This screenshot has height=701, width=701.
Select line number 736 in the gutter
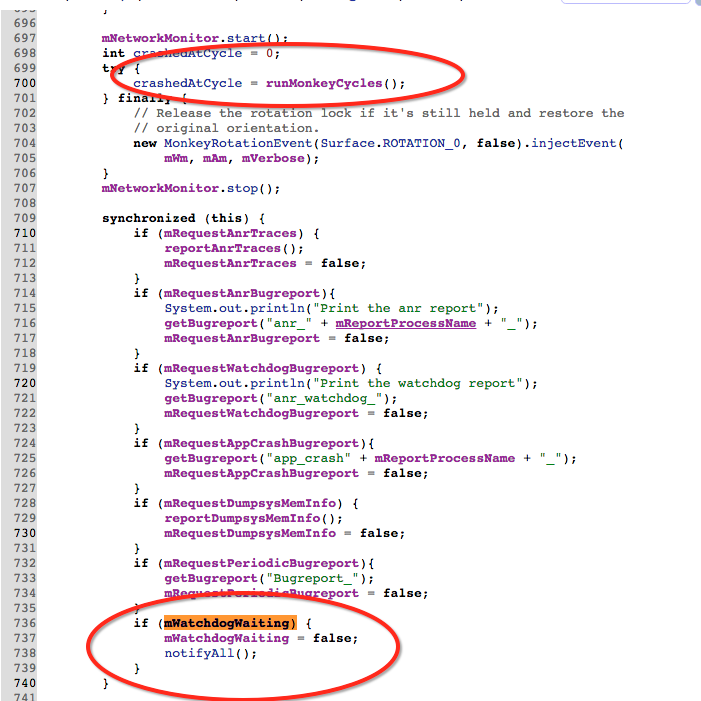click(x=25, y=623)
